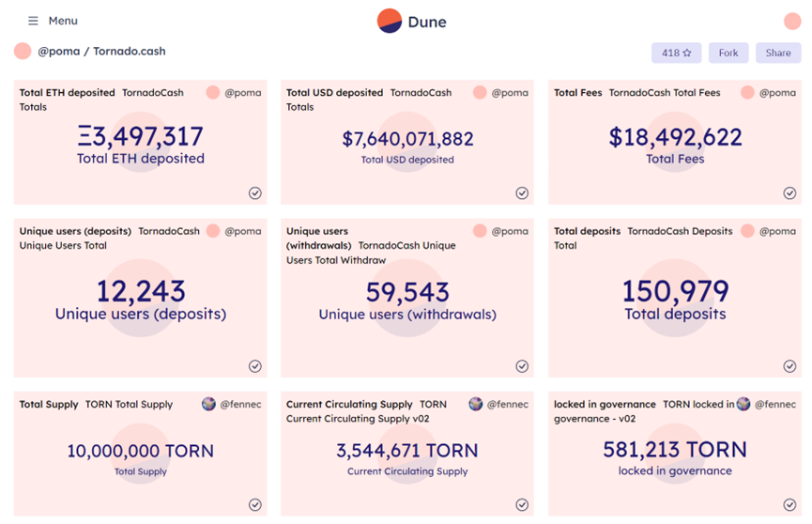
Task: Click @fennec avatar on Current Circulating Supply card
Action: pyautogui.click(x=476, y=405)
